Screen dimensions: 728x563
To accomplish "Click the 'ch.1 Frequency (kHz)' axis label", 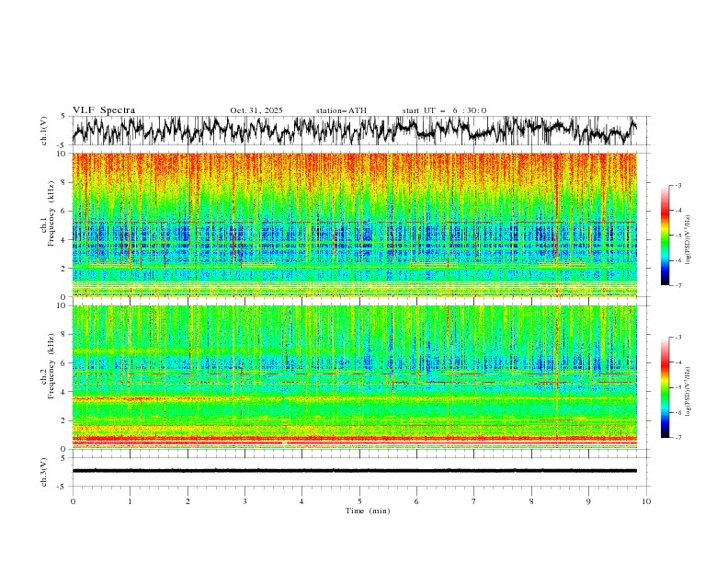I will [48, 224].
